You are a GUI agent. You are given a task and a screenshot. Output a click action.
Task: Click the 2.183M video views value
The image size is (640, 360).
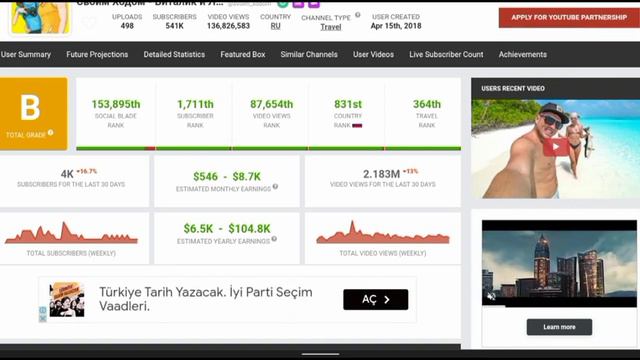click(381, 174)
